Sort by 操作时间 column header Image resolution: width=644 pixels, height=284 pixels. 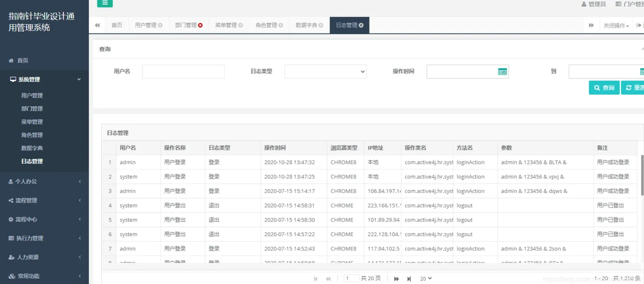point(294,148)
